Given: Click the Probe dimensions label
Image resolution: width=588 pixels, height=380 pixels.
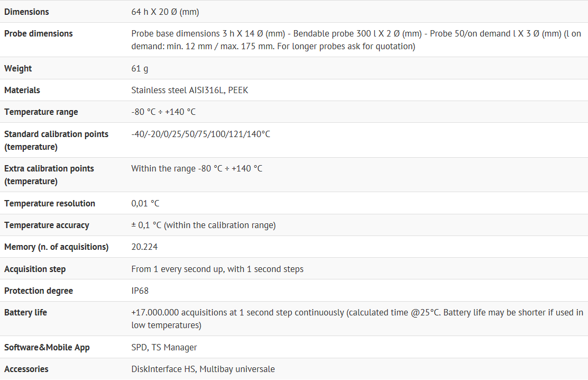Looking at the screenshot, I should tap(39, 33).
